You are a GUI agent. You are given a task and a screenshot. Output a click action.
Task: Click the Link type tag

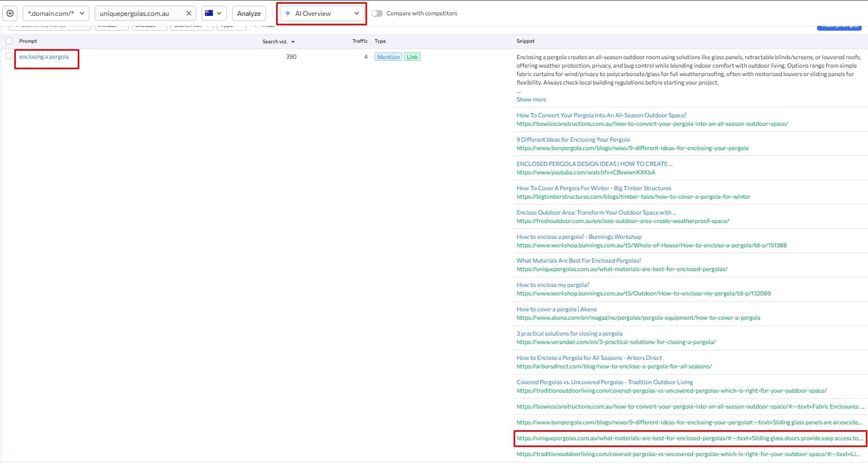[412, 57]
